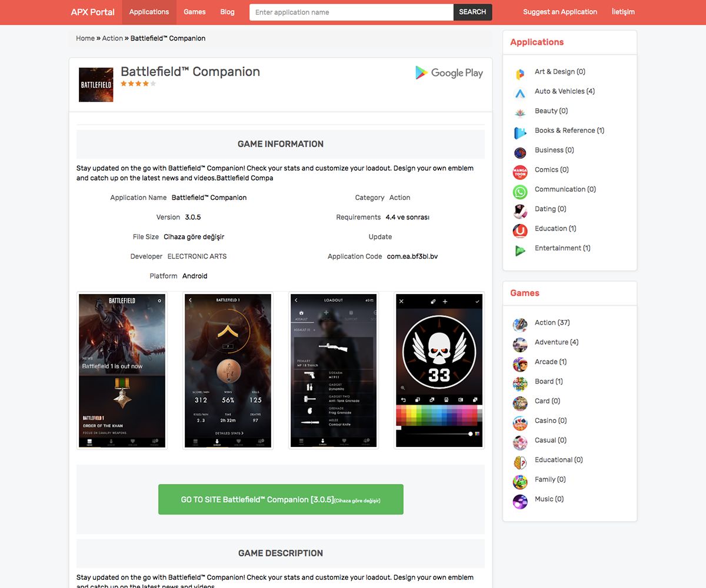Click the Educational games icon
The image size is (706, 588).
click(x=520, y=462)
